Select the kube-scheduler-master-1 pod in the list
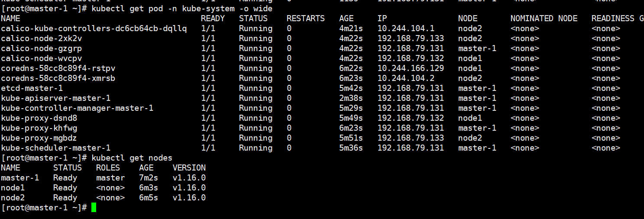This screenshot has width=644, height=219. point(55,148)
